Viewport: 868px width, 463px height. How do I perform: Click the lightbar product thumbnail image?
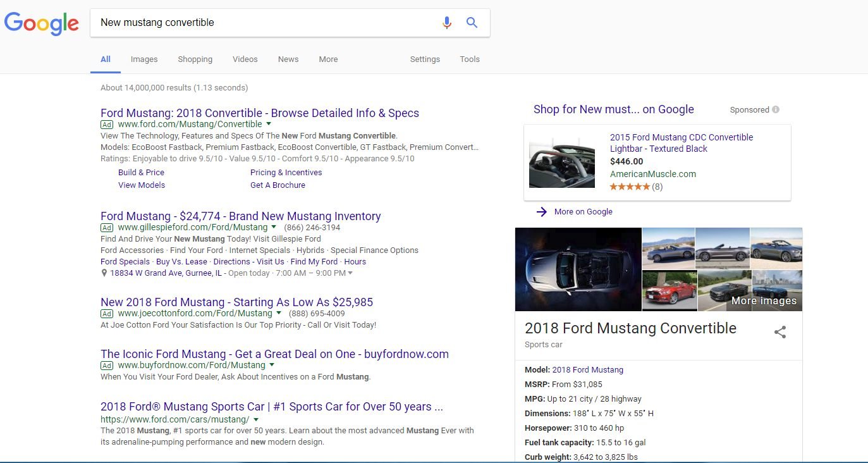pos(562,162)
